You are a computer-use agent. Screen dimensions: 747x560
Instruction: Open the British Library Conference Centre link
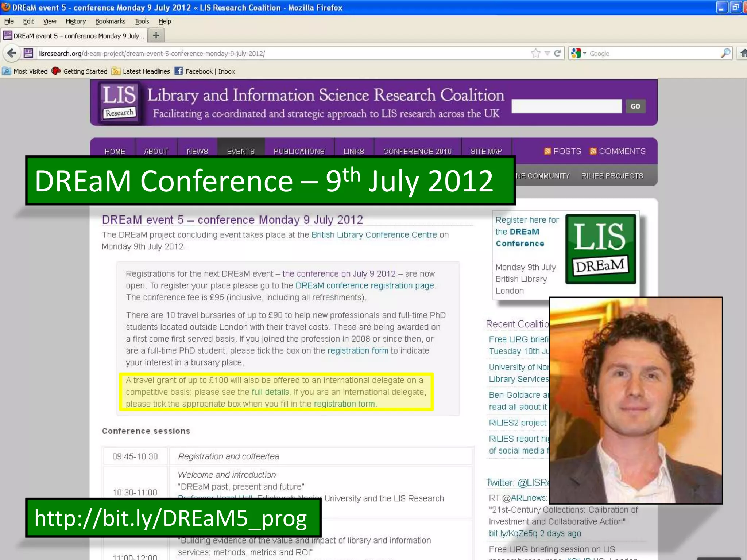374,235
